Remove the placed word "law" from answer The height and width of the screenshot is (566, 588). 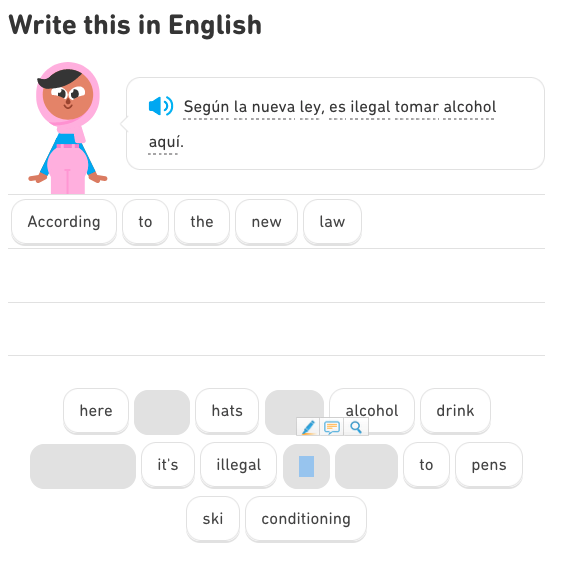[332, 222]
